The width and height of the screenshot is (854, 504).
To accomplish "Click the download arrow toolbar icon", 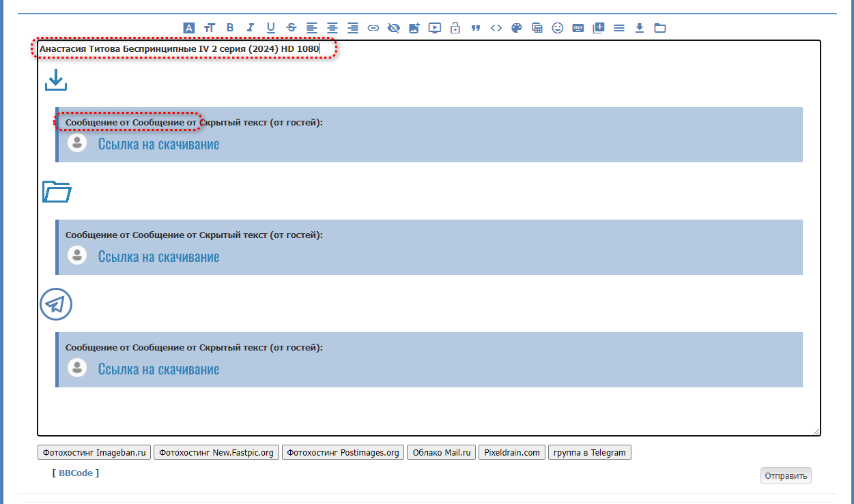I will (640, 28).
